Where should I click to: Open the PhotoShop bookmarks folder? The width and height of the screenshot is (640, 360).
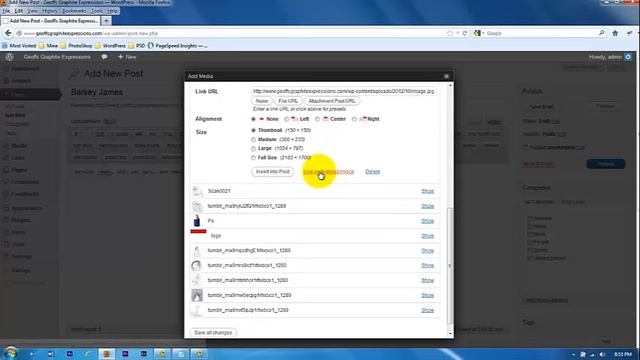[76, 46]
